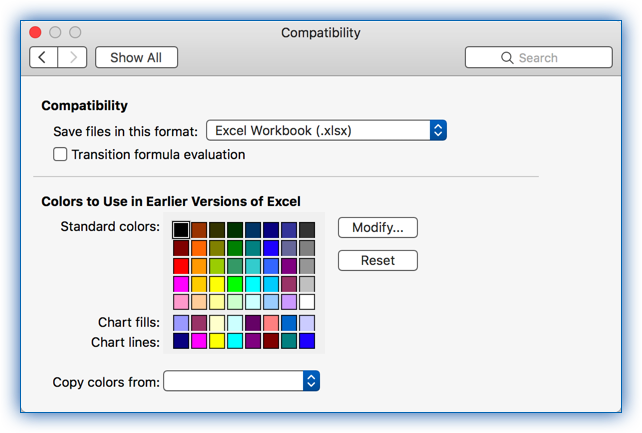Screen dimensions: 642x433
Task: Select the magenta swatch in Standard colors
Action: [181, 284]
